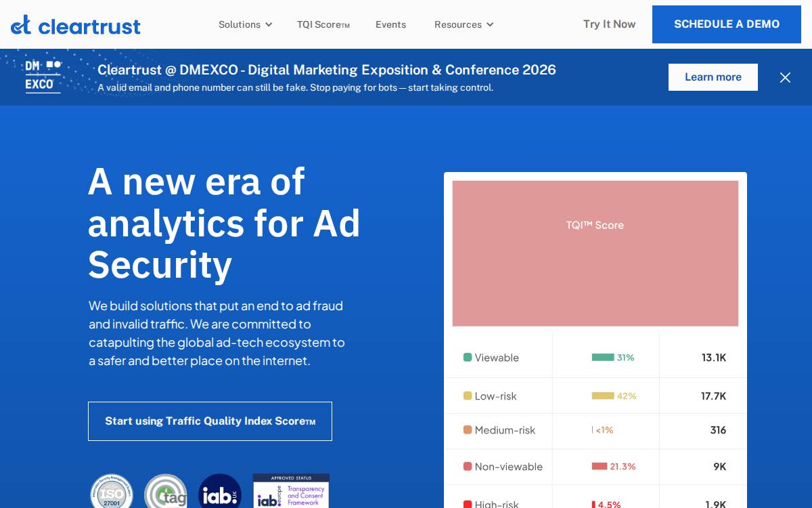Click the Viewable 31% progress bar

pyautogui.click(x=603, y=357)
